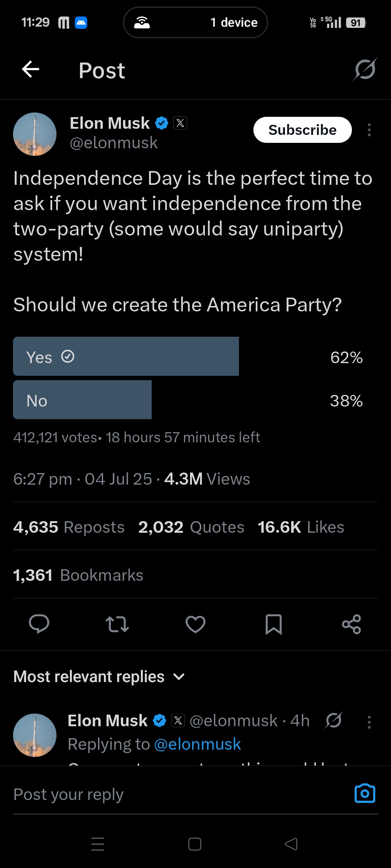Image resolution: width=391 pixels, height=868 pixels.
Task: View the 4,635 Reposts list
Action: (69, 527)
